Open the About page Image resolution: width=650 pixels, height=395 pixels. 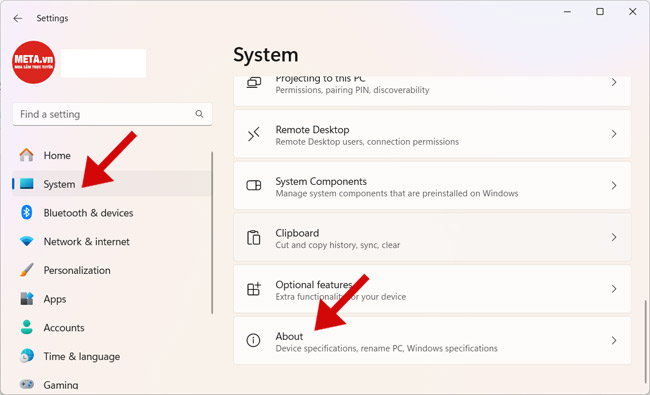[x=432, y=341]
